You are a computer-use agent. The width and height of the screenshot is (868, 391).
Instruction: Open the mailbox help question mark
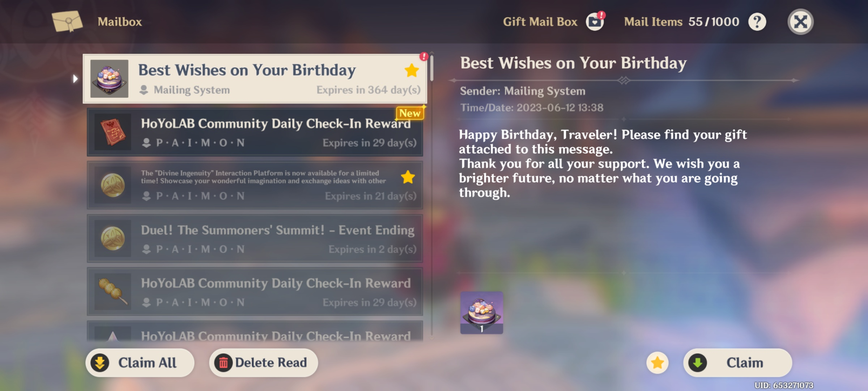(x=757, y=22)
